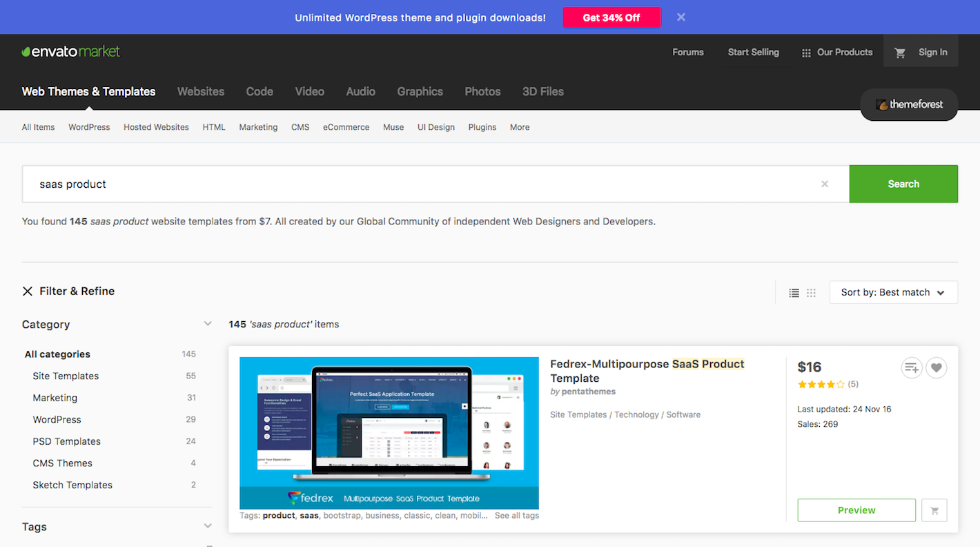The width and height of the screenshot is (980, 547).
Task: Open the Sort by Best match dropdown
Action: (x=893, y=292)
